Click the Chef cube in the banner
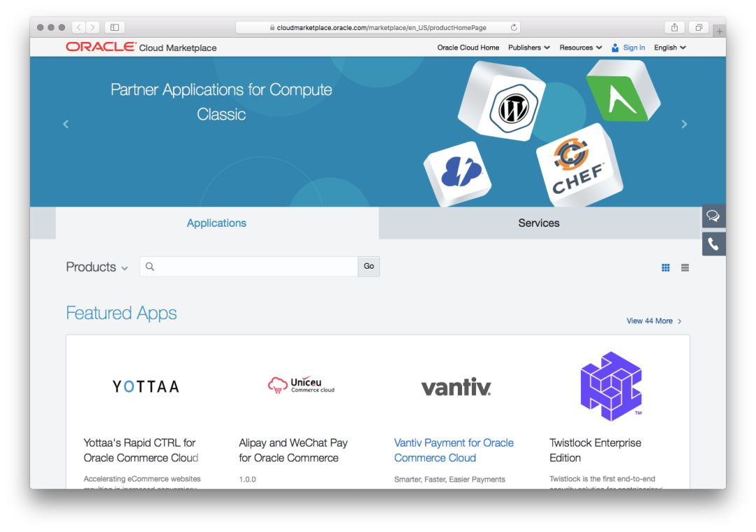This screenshot has height=532, width=756. pos(579,167)
